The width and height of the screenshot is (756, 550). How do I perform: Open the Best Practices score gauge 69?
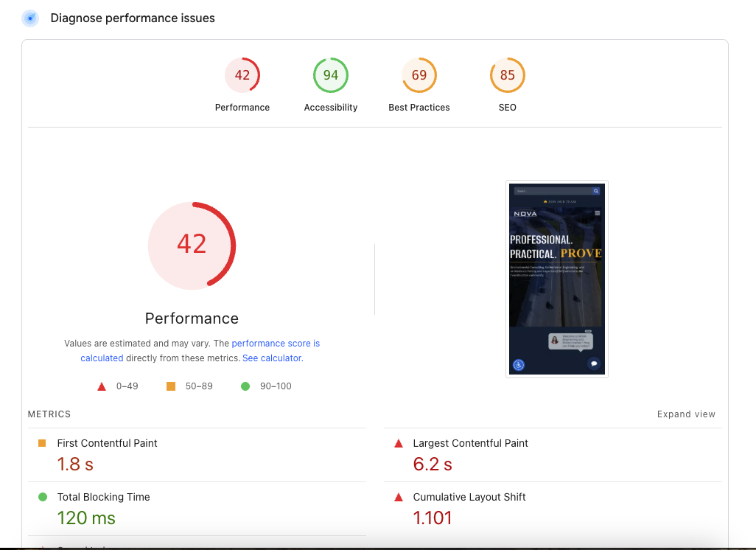(x=419, y=75)
